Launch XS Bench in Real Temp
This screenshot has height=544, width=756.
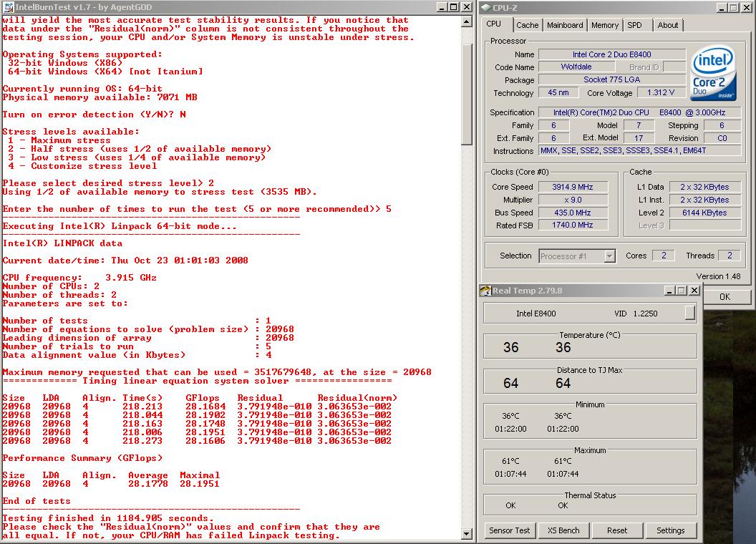[x=563, y=530]
